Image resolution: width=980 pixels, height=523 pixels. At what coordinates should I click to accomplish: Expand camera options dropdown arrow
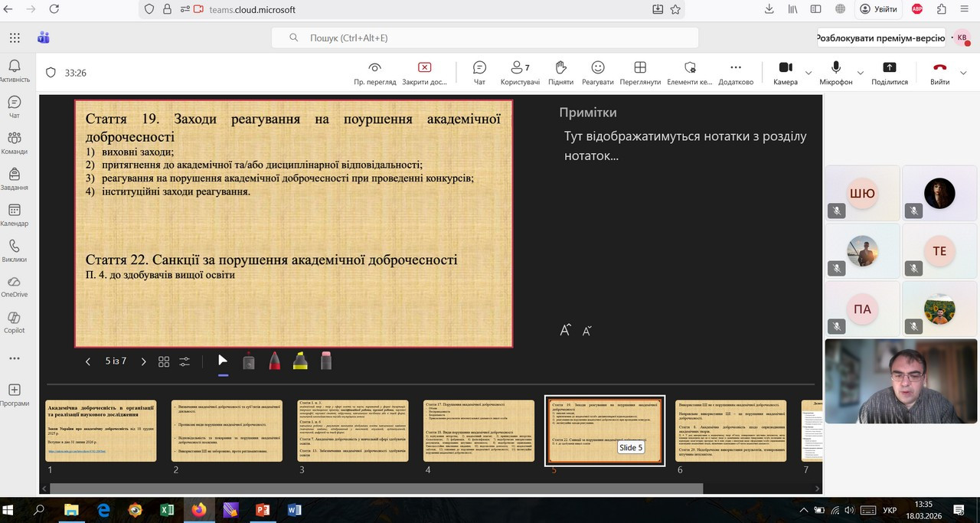pyautogui.click(x=808, y=73)
